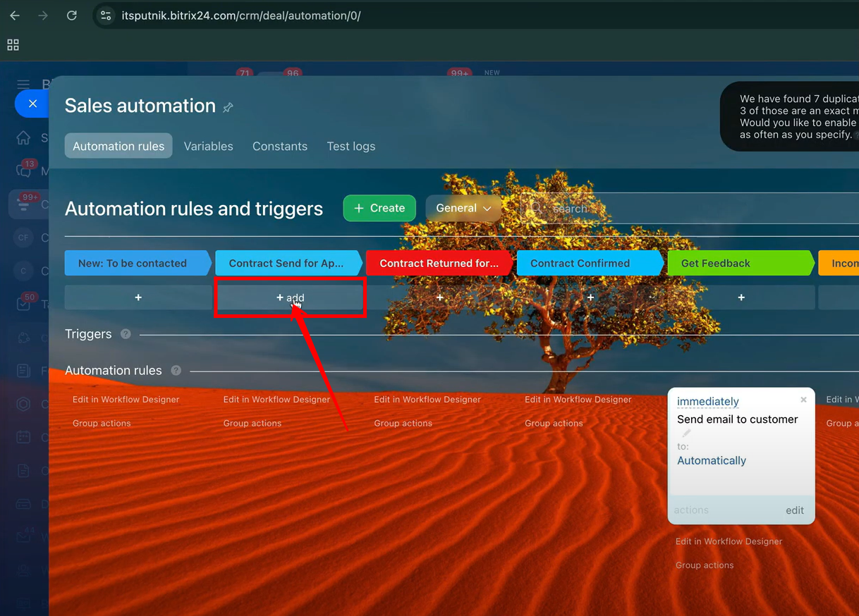Close the slider with the blue X button
This screenshot has width=859, height=616.
pyautogui.click(x=32, y=104)
